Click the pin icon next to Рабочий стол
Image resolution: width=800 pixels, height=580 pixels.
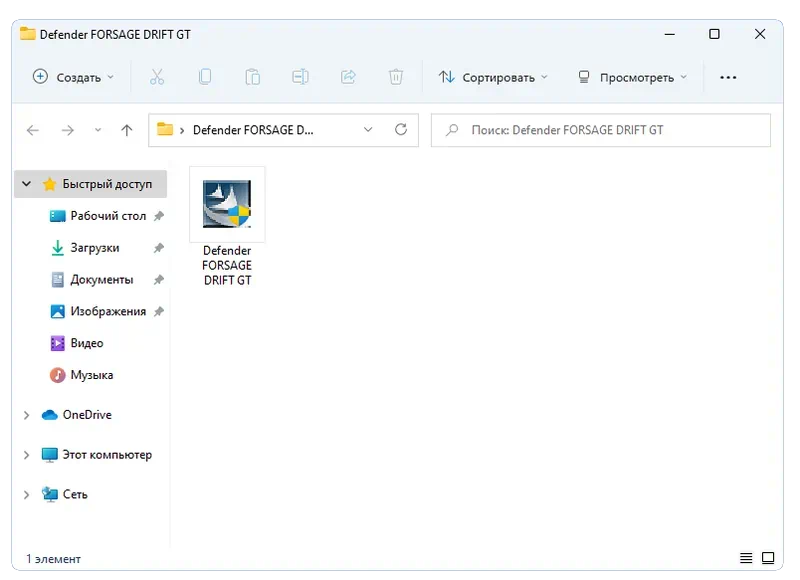click(159, 216)
